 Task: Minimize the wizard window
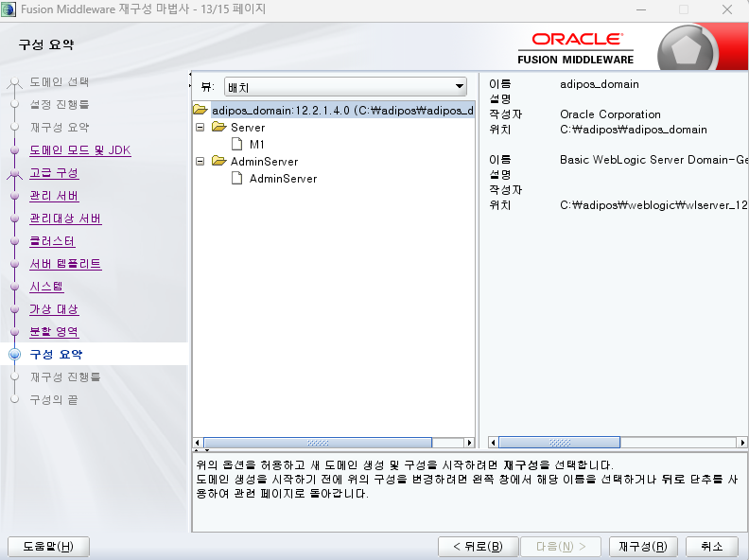[x=641, y=9]
